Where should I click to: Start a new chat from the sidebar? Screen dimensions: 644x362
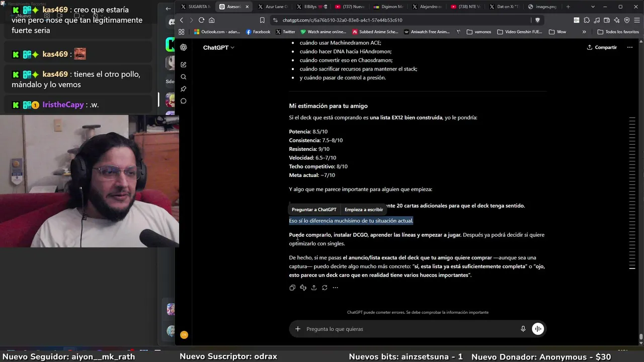pos(184,65)
